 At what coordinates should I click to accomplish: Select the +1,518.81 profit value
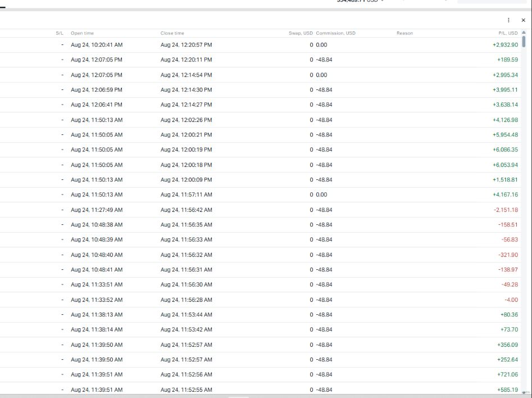point(505,180)
